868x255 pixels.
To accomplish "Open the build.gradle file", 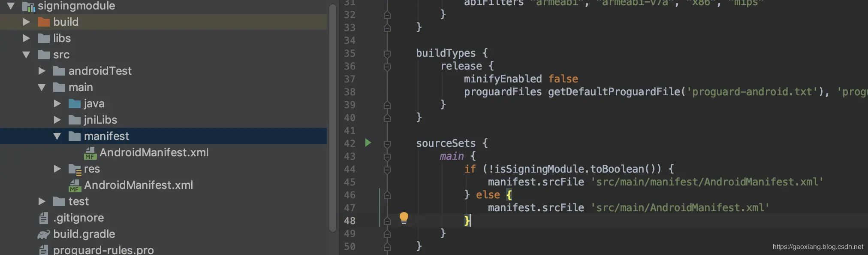I will pos(84,234).
